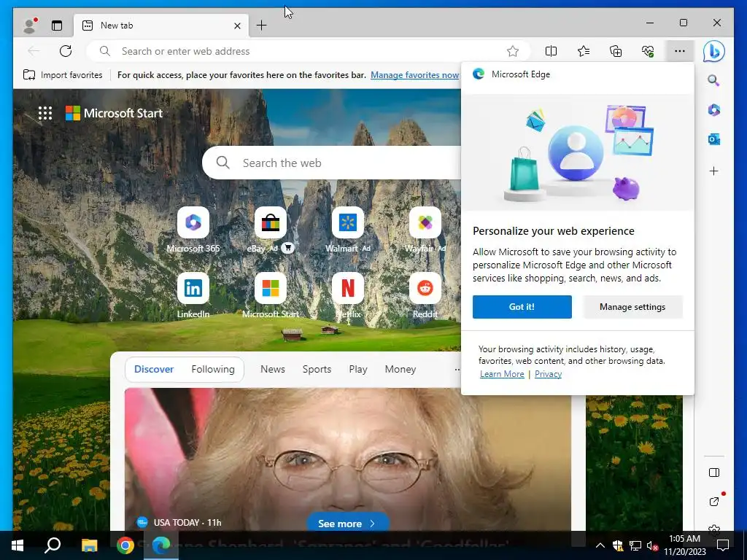This screenshot has height=560, width=747.
Task: Click Import favorites
Action: pyautogui.click(x=63, y=75)
